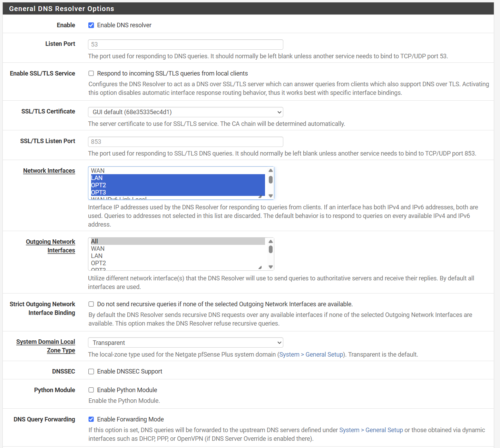Open the SSL/TLS Certificate dropdown
The width and height of the screenshot is (500, 448).
tap(185, 112)
